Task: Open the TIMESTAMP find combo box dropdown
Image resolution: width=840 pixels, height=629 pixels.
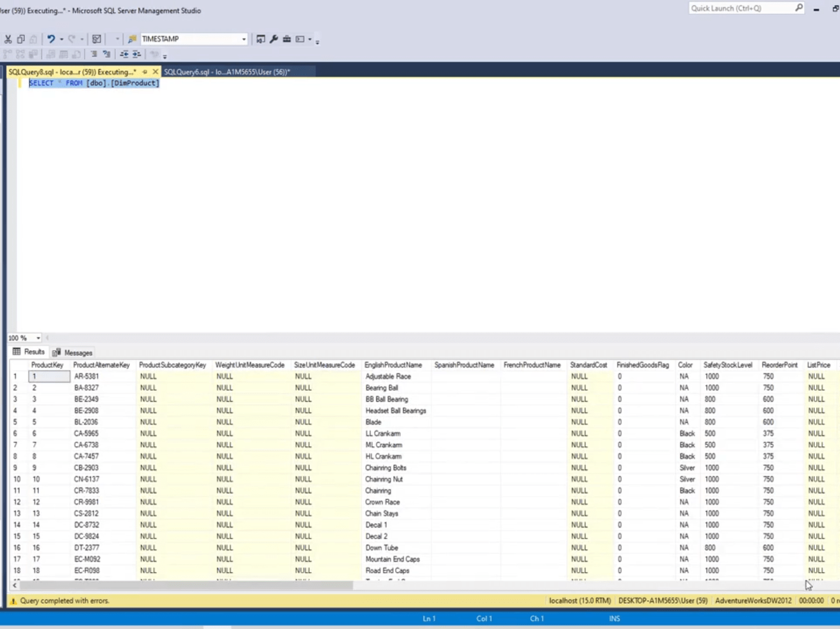Action: pos(243,39)
